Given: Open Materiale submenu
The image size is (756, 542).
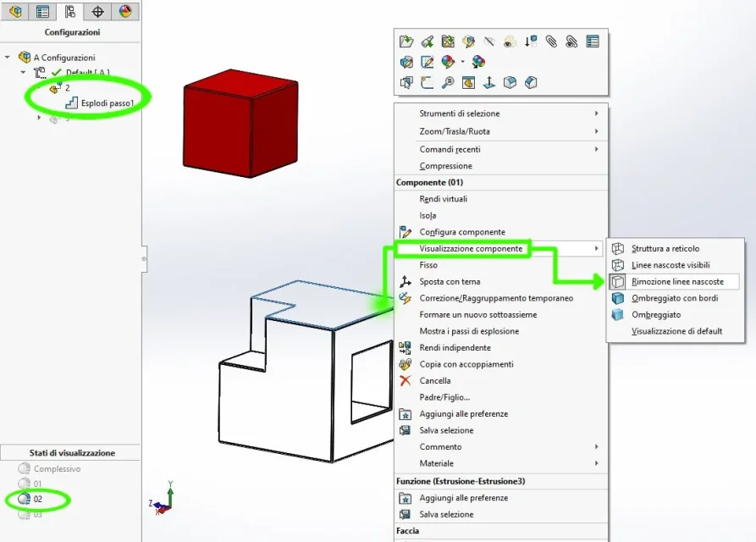Looking at the screenshot, I should click(501, 463).
